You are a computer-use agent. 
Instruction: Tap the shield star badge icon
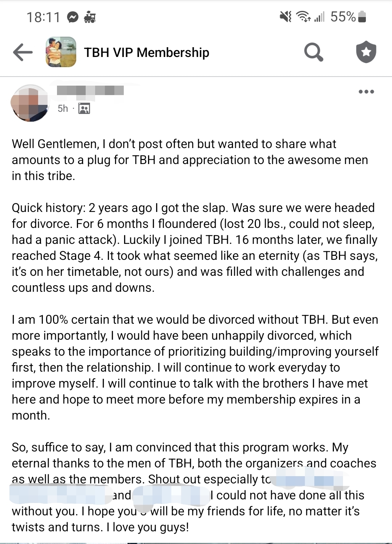pyautogui.click(x=366, y=52)
